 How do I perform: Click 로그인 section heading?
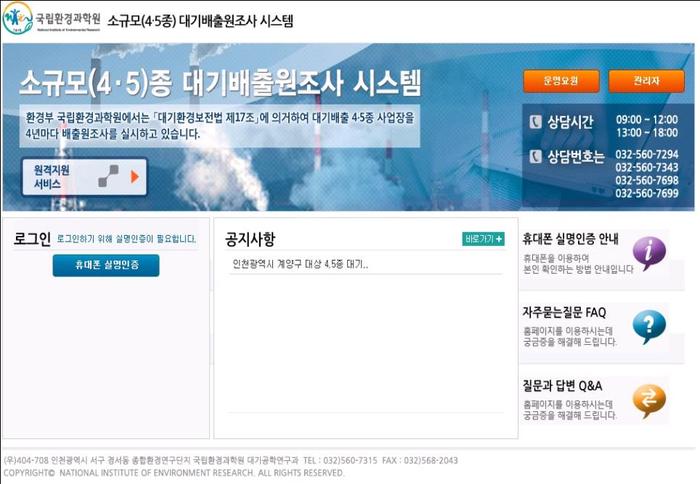tap(32, 239)
